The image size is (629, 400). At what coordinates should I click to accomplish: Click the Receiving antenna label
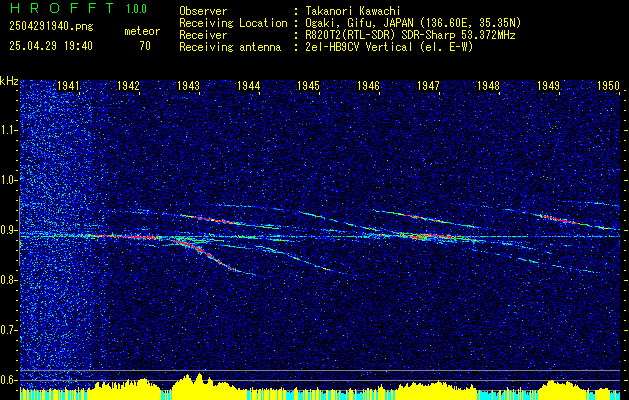(x=230, y=47)
